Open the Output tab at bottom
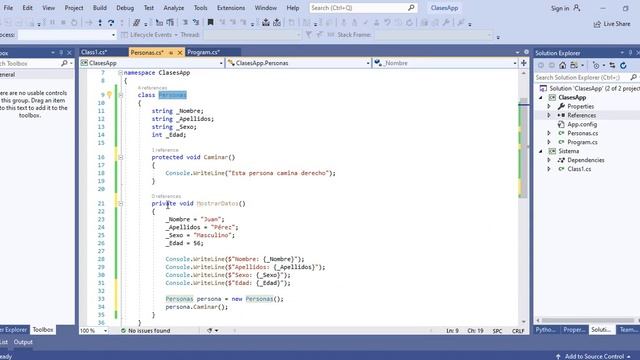Screen dimensions: 640x360 pyautogui.click(x=23, y=342)
